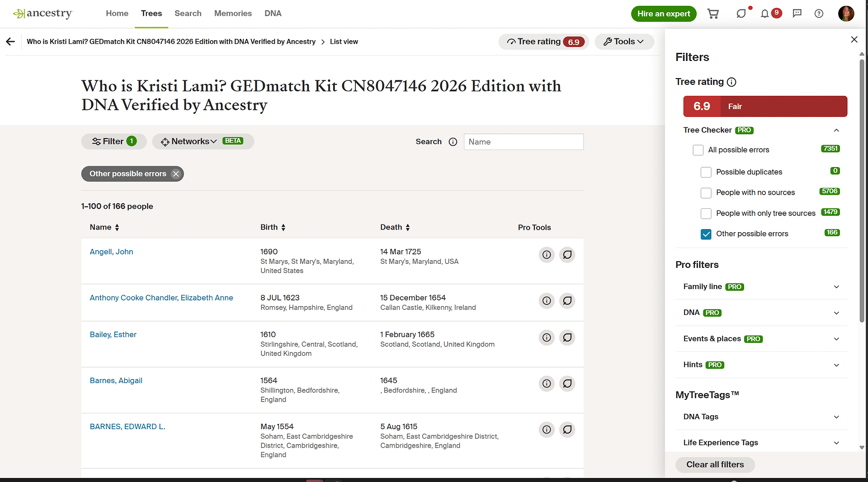The height and width of the screenshot is (482, 868).
Task: Open info for BARNES, EDWARD L.
Action: pos(547,430)
